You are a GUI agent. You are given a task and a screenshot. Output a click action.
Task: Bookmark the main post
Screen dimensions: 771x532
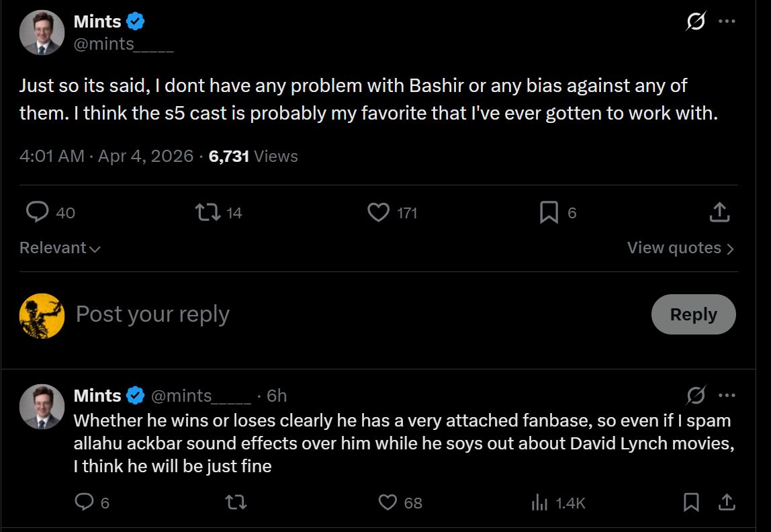tap(549, 213)
